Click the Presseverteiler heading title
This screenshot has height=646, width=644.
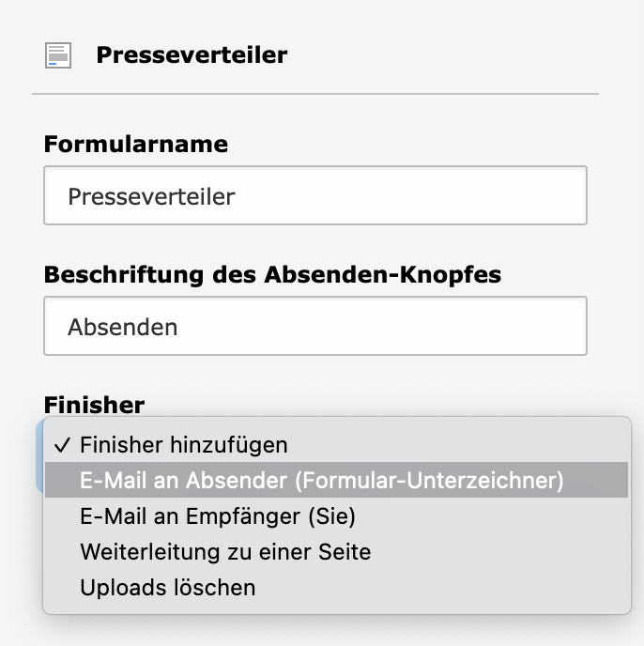tap(192, 55)
